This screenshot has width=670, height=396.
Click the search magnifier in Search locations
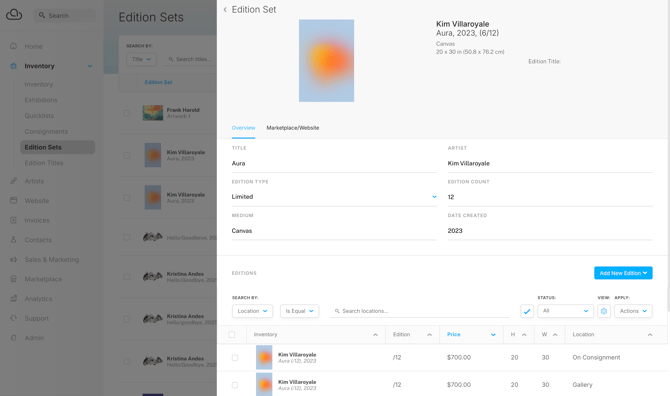(x=337, y=311)
